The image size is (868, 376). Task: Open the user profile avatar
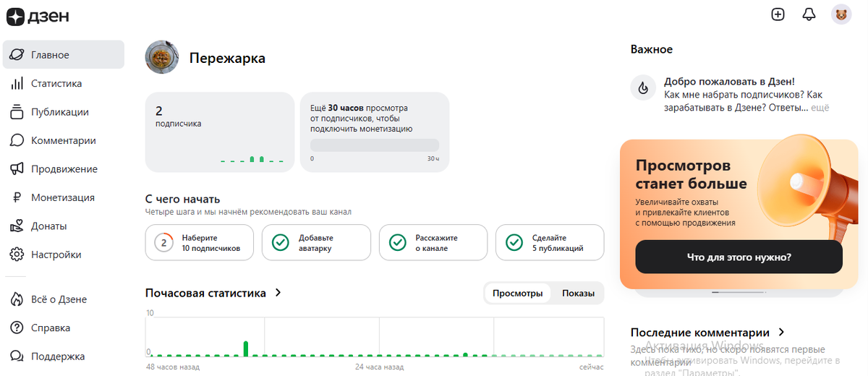841,14
